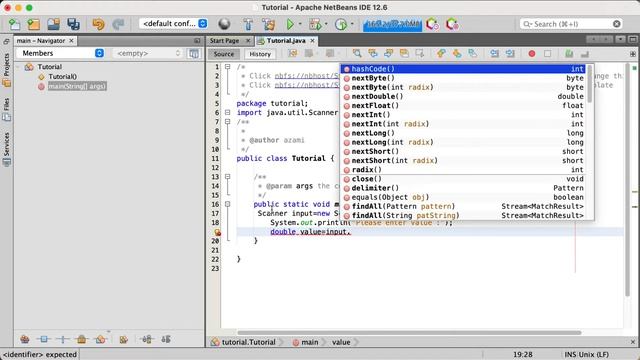Switch to the Source view
The image size is (640, 360).
[x=224, y=54]
